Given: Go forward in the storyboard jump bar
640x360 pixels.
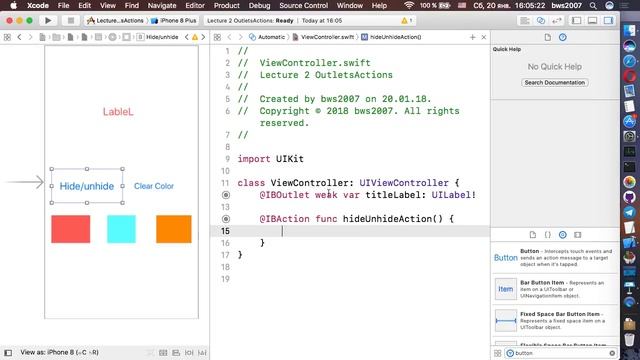Looking at the screenshot, I should coord(30,37).
